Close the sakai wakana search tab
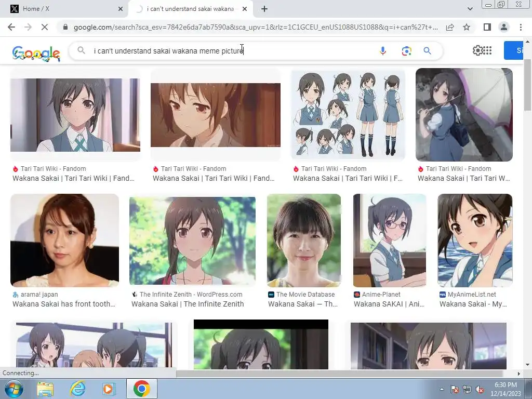The width and height of the screenshot is (532, 399). tap(245, 9)
